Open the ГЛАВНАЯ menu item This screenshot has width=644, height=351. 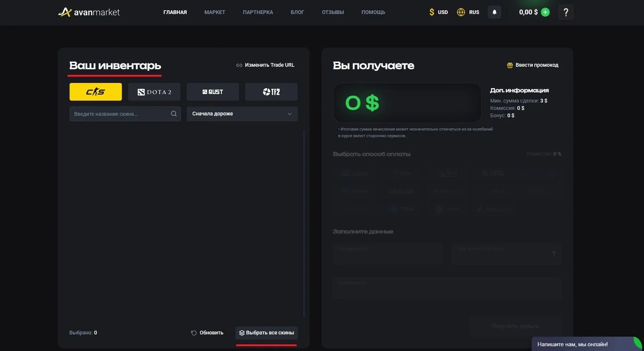[175, 12]
